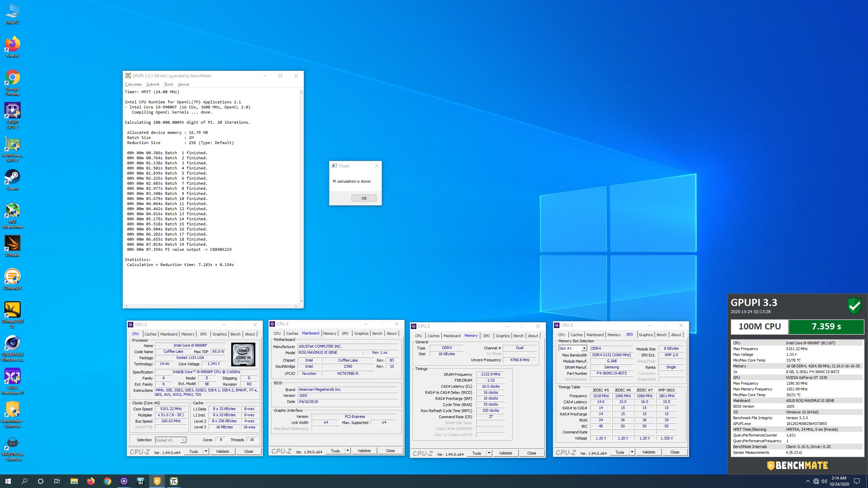The width and height of the screenshot is (868, 488).
Task: Click the BENCHMATE logo in result panel
Action: tap(797, 465)
